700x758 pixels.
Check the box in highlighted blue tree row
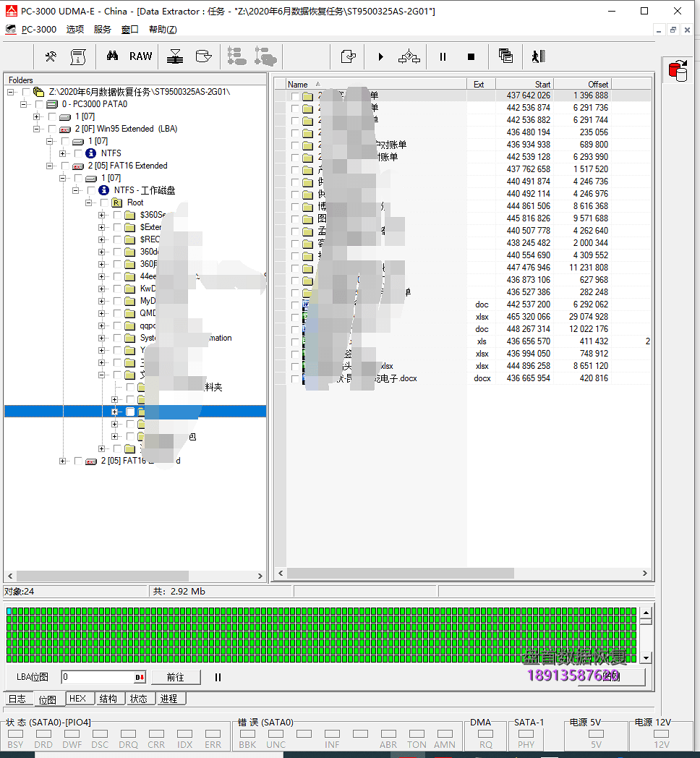[x=130, y=412]
